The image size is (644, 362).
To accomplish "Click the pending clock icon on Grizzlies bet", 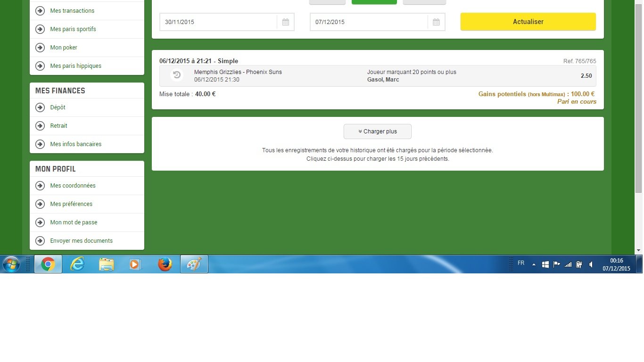I will pyautogui.click(x=177, y=75).
